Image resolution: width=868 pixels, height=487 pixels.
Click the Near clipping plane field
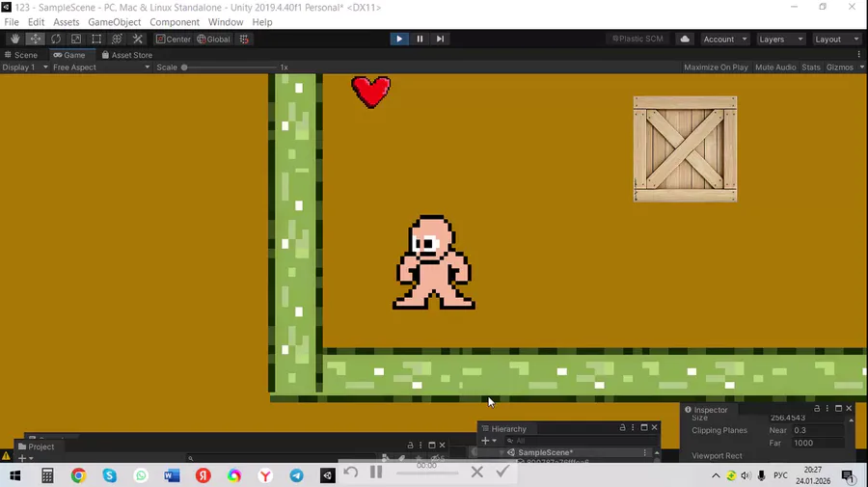coord(818,430)
